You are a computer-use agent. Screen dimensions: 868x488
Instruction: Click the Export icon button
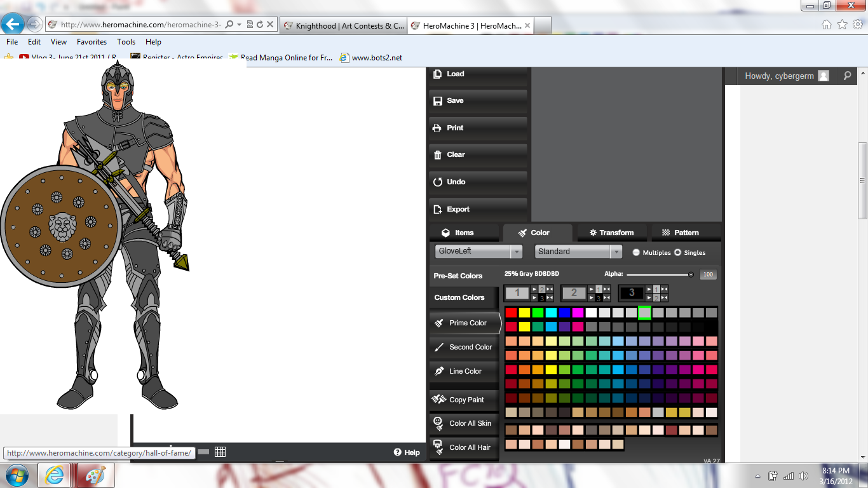437,209
